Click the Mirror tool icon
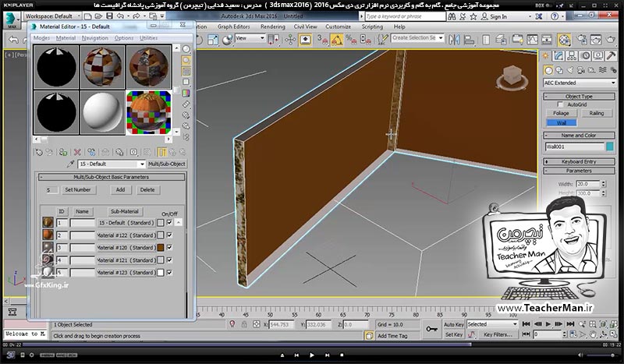 tap(454, 40)
